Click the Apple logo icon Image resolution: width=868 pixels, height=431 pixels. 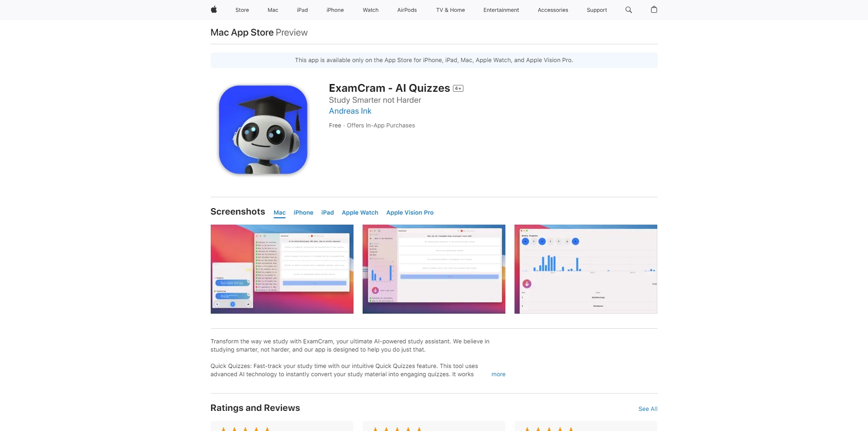pyautogui.click(x=213, y=10)
